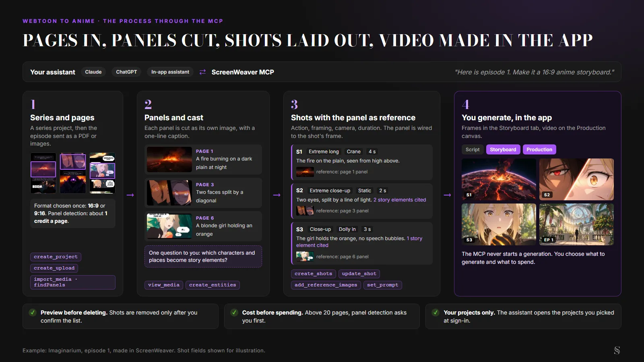Click the set_prompt tool tag
The image size is (644, 362).
(x=383, y=285)
